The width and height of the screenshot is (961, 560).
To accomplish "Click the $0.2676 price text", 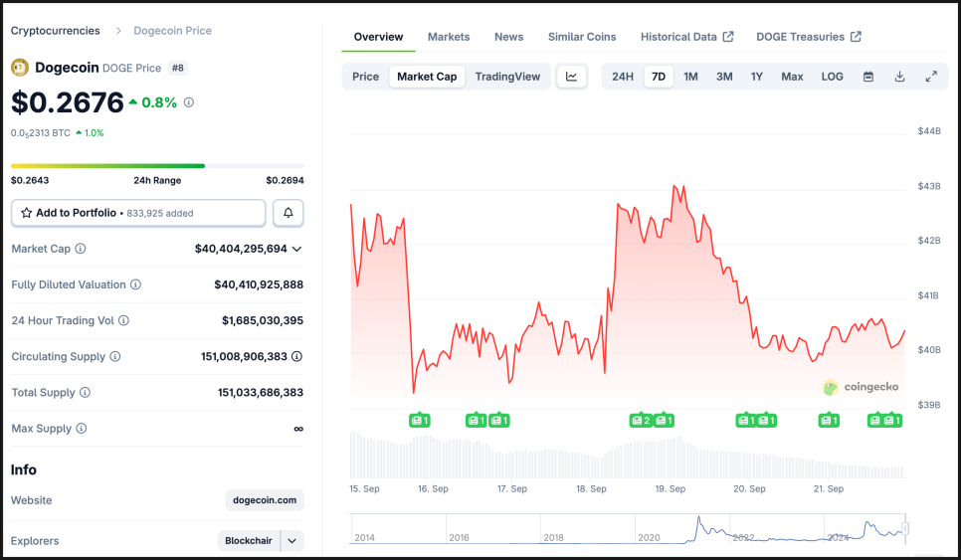I will pos(68,101).
